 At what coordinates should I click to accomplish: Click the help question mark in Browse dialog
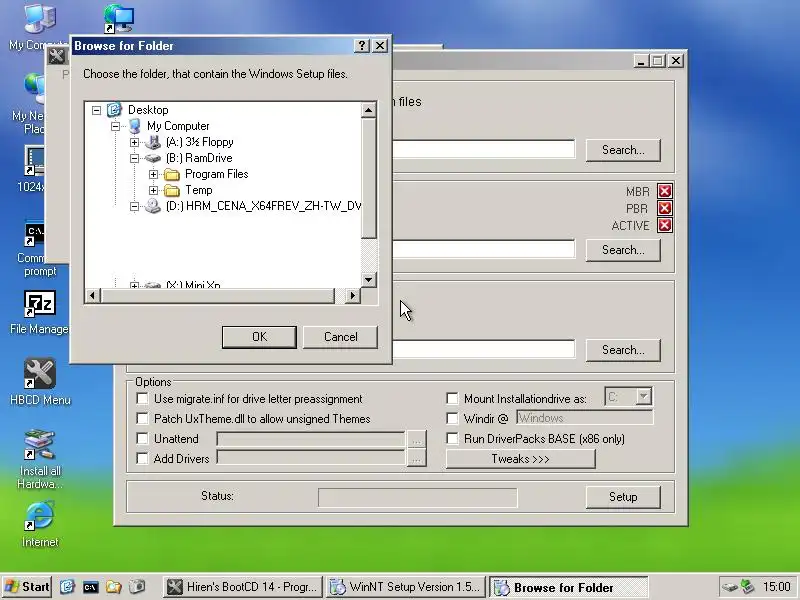point(361,45)
